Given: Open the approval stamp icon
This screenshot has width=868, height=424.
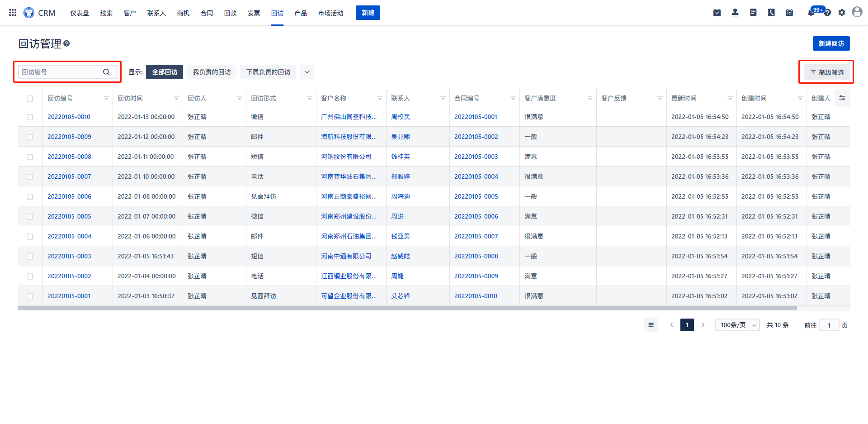Looking at the screenshot, I should (735, 13).
